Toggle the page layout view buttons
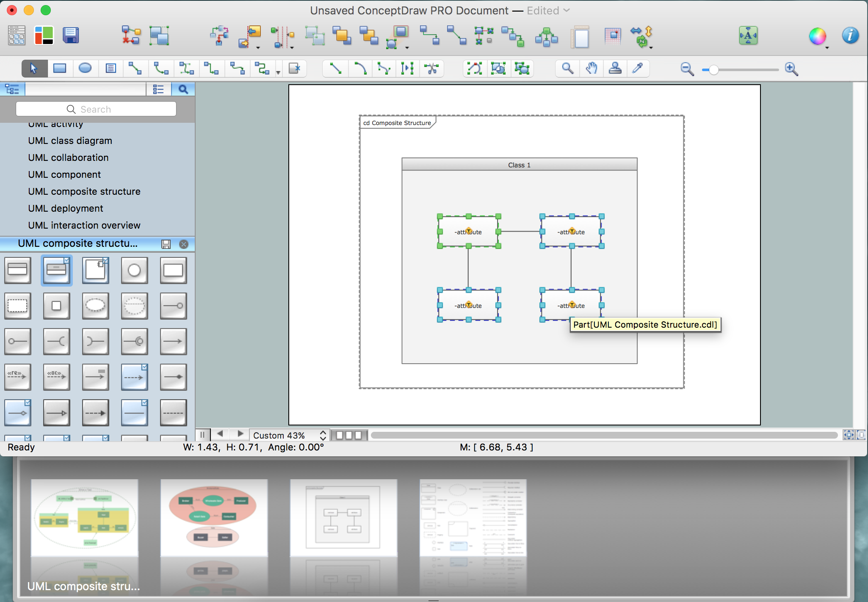 (x=349, y=435)
